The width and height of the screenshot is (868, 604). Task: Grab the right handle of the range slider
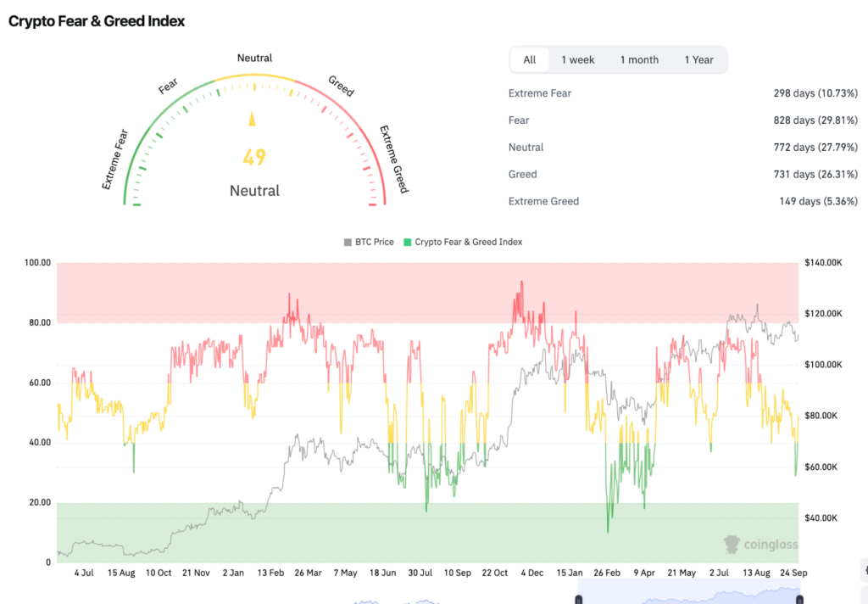(799, 600)
